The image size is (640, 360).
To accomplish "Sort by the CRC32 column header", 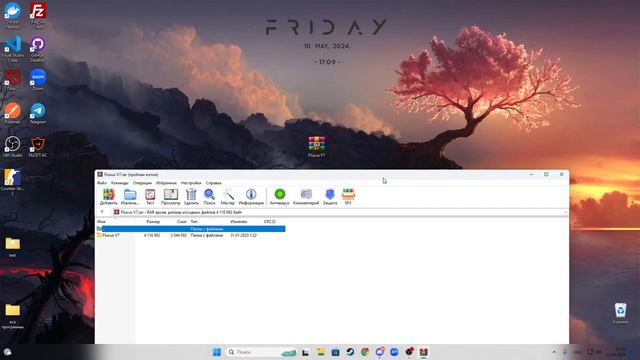I will [x=270, y=222].
